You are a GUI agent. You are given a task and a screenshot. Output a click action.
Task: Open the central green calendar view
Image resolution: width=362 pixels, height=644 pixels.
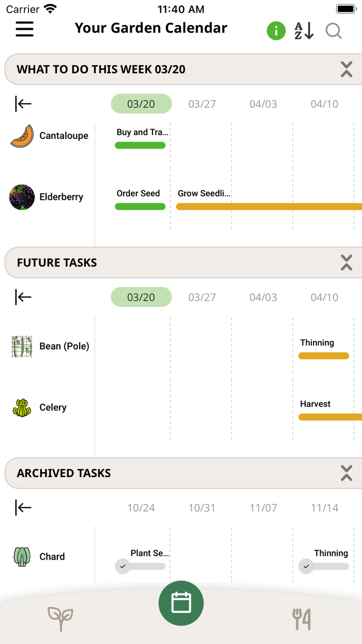pos(181,603)
